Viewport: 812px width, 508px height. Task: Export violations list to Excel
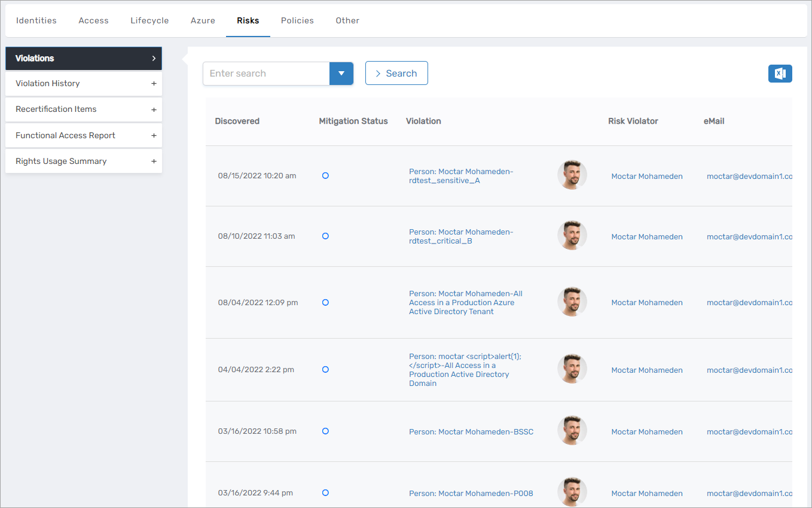pos(780,74)
